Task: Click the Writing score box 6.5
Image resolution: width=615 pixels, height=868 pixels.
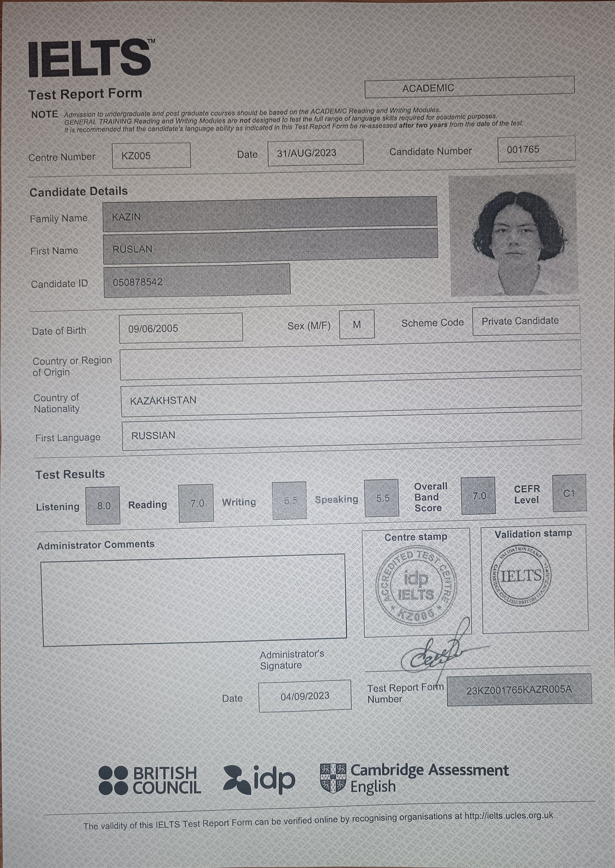Action: pos(289,500)
